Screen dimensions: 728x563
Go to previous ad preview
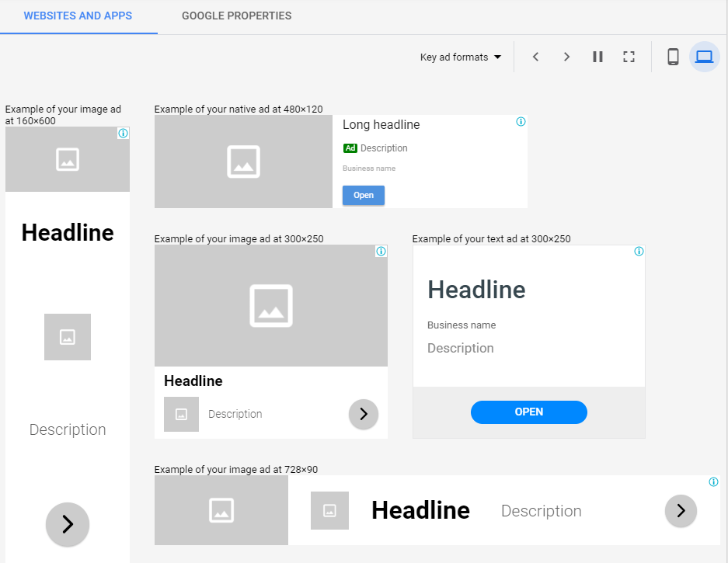pyautogui.click(x=535, y=57)
